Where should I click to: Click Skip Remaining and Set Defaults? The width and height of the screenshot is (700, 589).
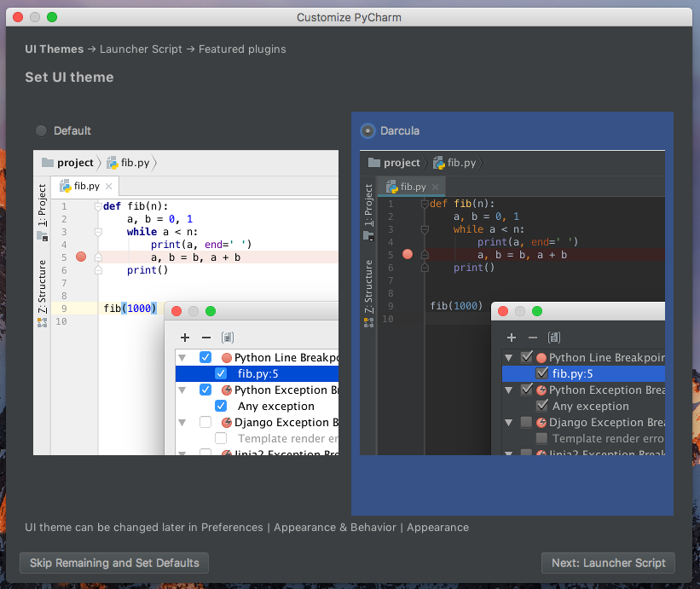[114, 563]
